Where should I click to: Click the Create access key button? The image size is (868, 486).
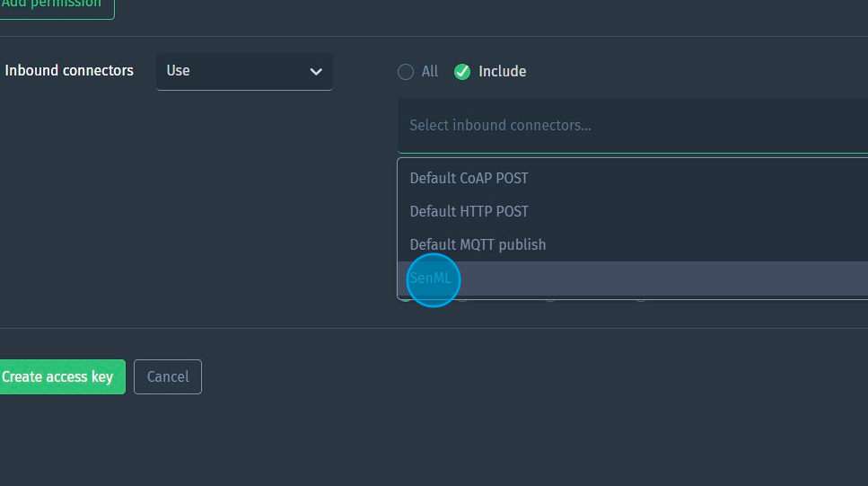pos(59,377)
